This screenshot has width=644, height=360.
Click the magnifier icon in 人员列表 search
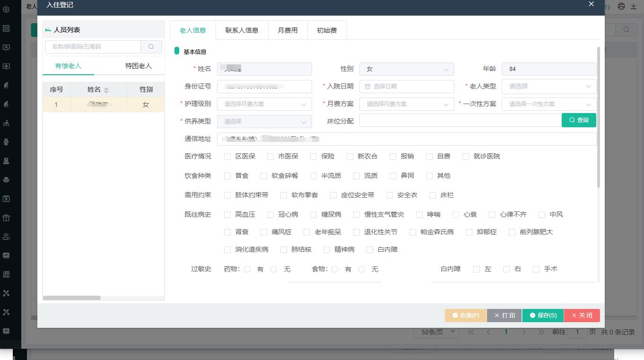151,47
